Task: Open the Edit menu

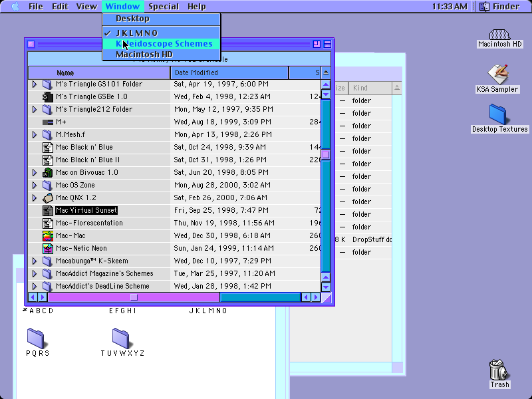Action: pos(60,7)
